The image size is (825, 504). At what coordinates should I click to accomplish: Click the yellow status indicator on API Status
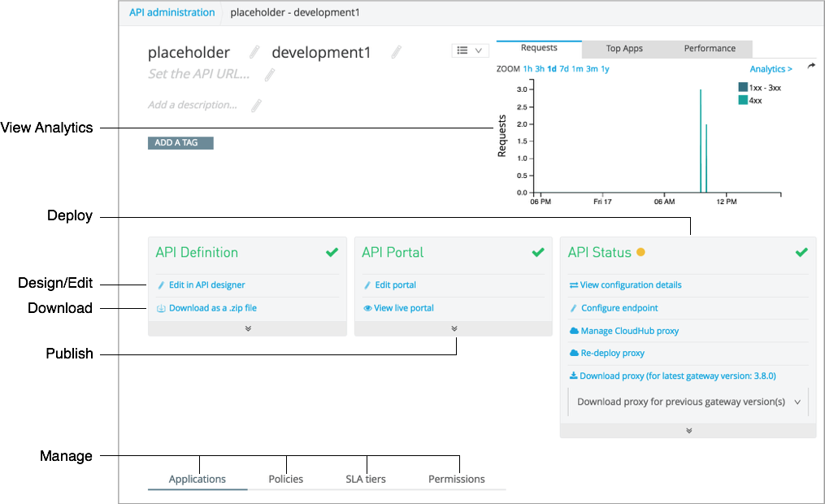pyautogui.click(x=640, y=253)
